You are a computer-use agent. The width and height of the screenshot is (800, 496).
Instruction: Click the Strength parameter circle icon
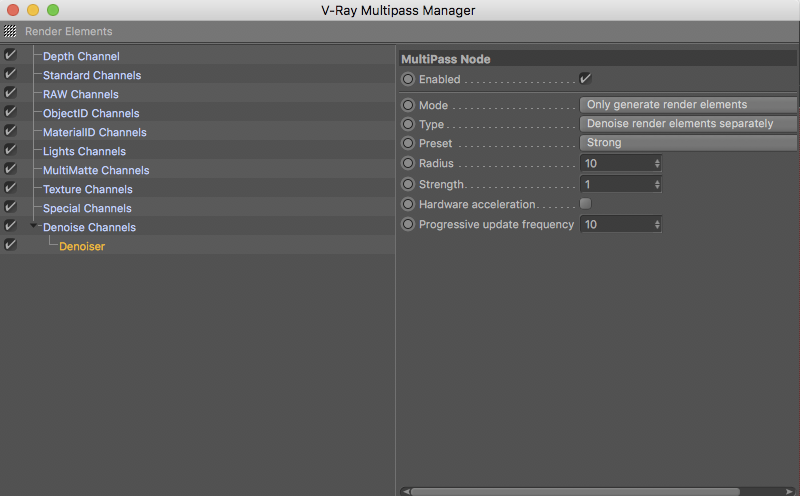click(x=408, y=184)
